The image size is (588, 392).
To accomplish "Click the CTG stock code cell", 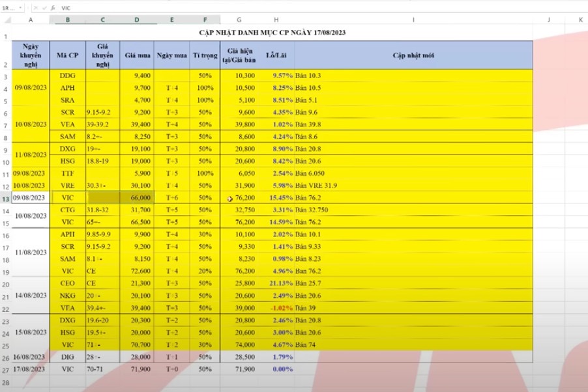I will pyautogui.click(x=68, y=210).
